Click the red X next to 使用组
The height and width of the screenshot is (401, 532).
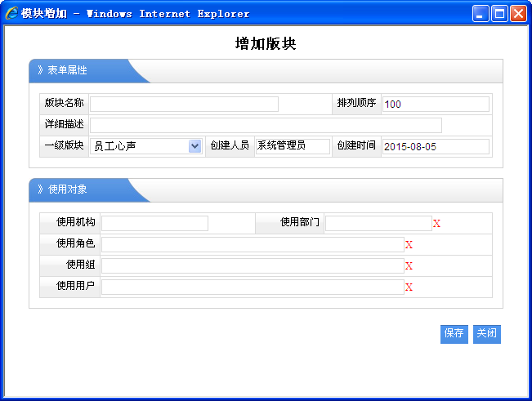tap(409, 266)
